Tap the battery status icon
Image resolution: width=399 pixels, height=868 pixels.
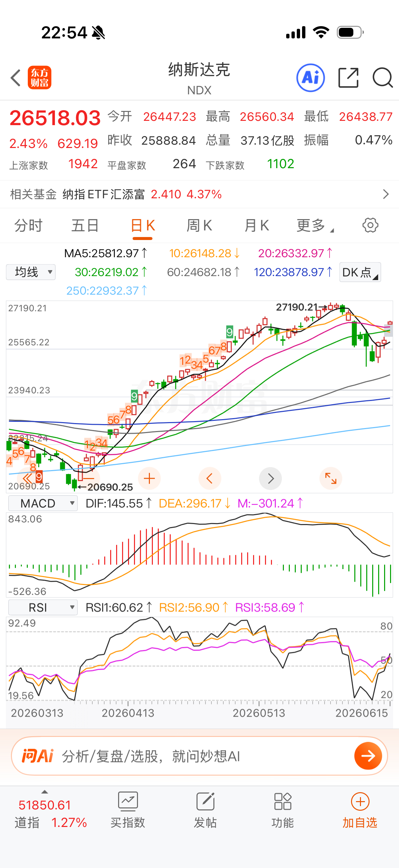point(350,32)
